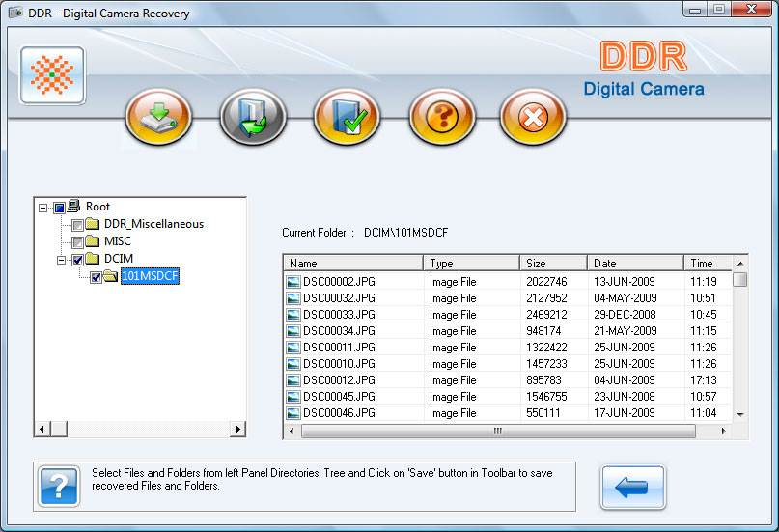
Task: Click the open log book with arrow icon
Action: (x=253, y=117)
